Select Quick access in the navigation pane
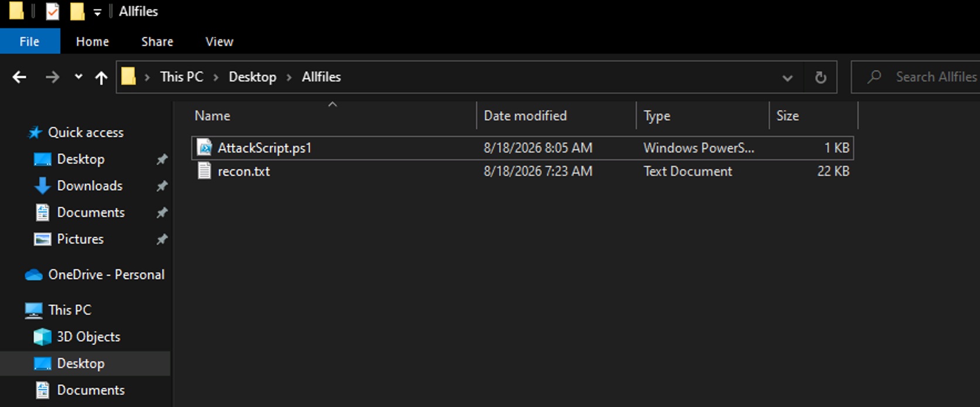The width and height of the screenshot is (980, 407). point(86,133)
